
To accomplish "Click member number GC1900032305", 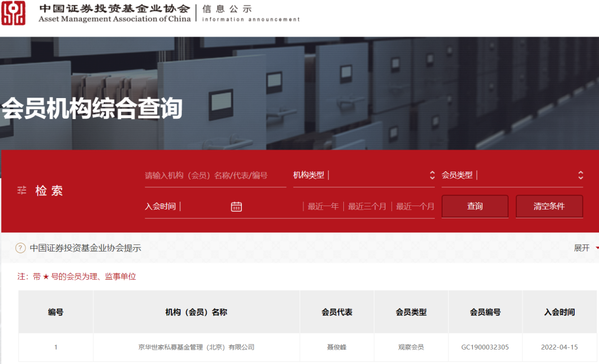I will pyautogui.click(x=485, y=347).
